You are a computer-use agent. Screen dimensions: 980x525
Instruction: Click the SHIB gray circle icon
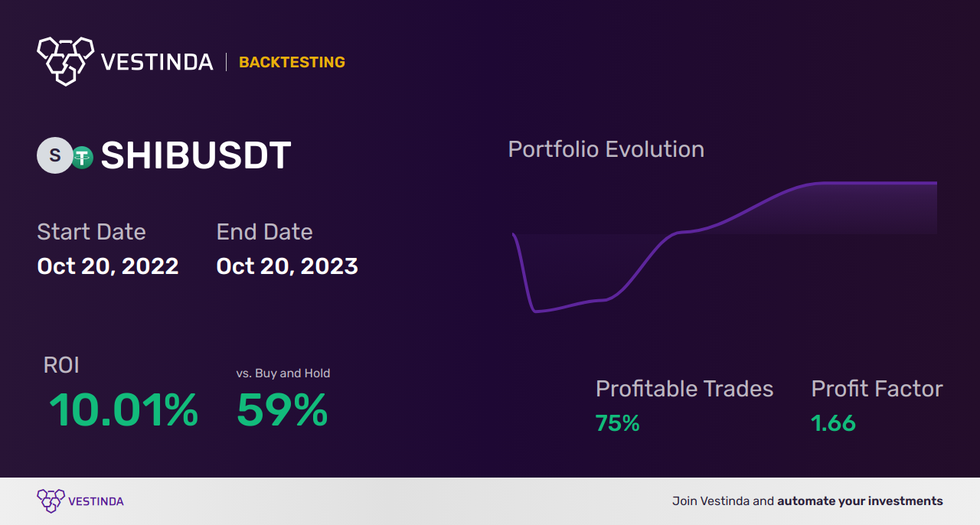[54, 155]
